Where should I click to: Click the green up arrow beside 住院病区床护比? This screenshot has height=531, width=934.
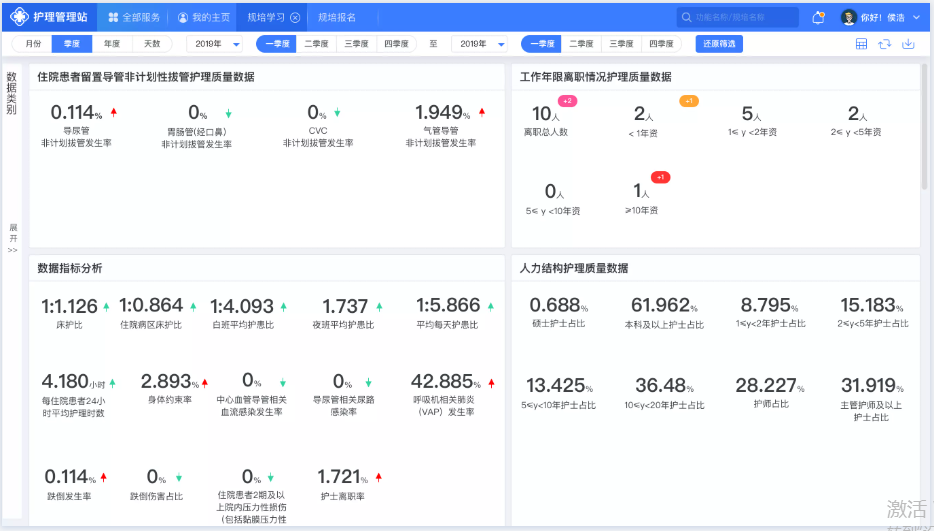[193, 307]
